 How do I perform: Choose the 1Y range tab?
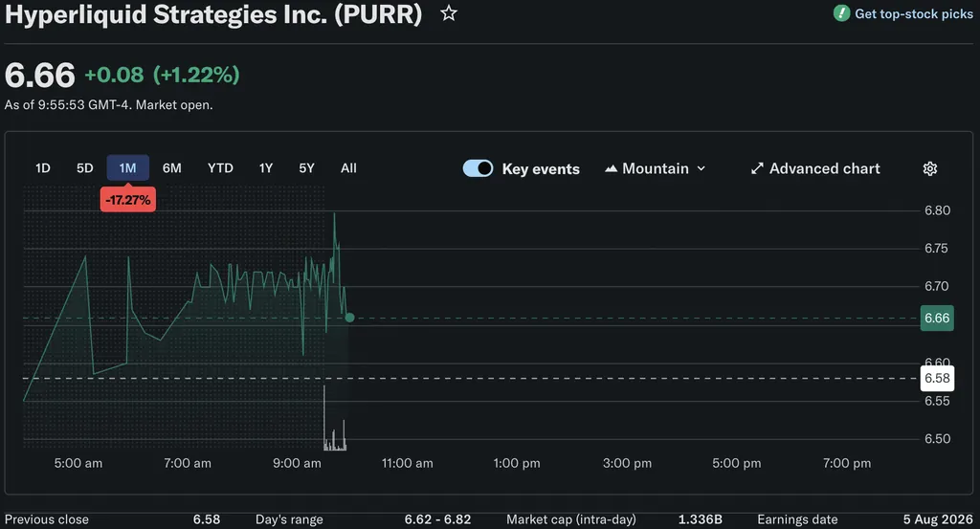coord(266,168)
